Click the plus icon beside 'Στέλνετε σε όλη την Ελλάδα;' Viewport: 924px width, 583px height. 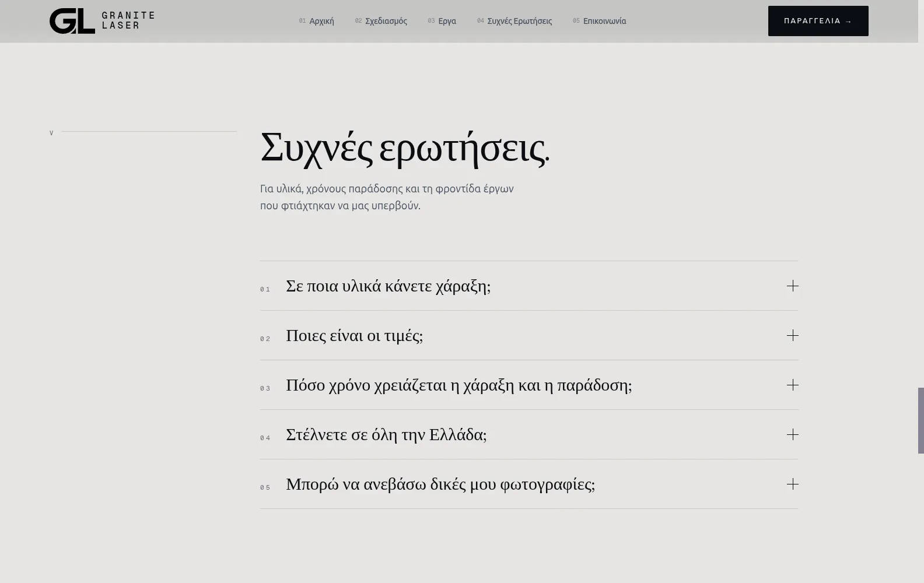point(793,434)
